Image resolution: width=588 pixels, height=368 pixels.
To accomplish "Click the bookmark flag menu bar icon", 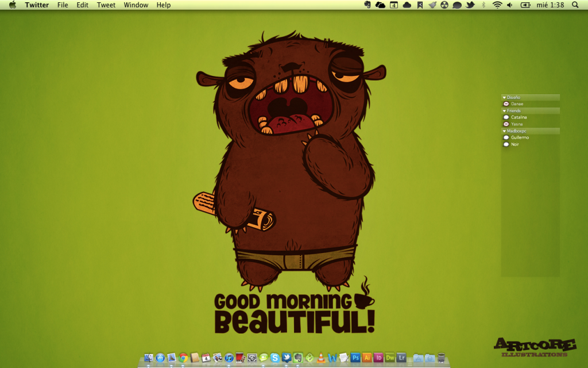I will (x=420, y=5).
